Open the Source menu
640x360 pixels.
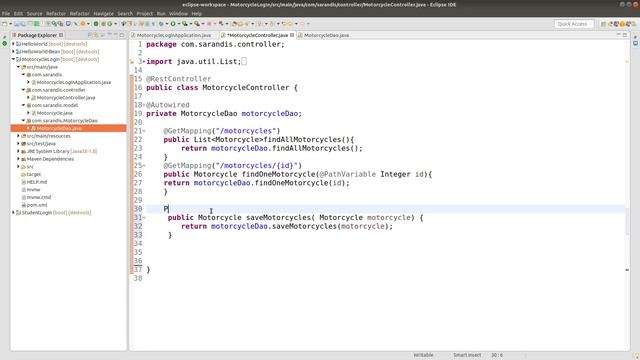pyautogui.click(x=34, y=13)
